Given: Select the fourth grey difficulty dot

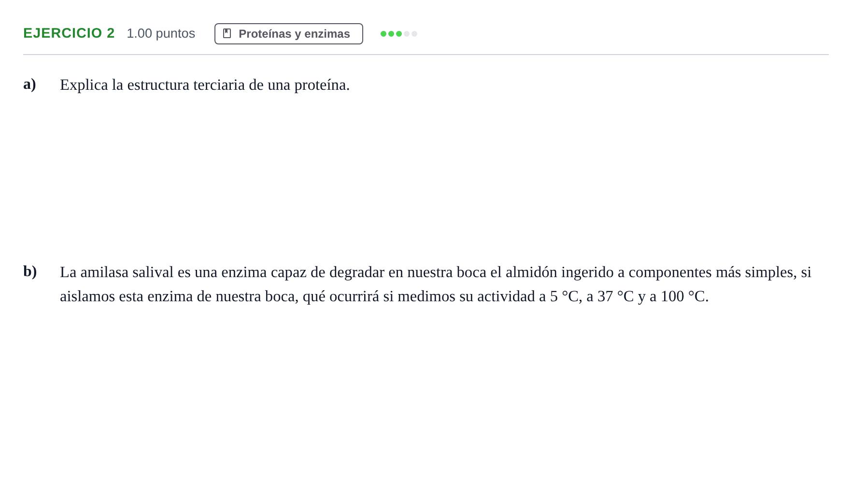Looking at the screenshot, I should [407, 34].
